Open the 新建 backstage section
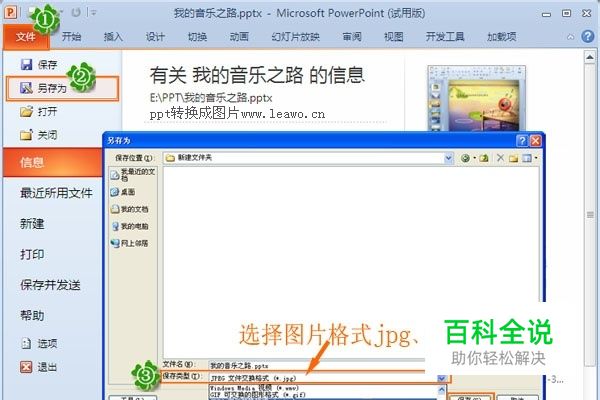This screenshot has width=600, height=400. pyautogui.click(x=32, y=224)
